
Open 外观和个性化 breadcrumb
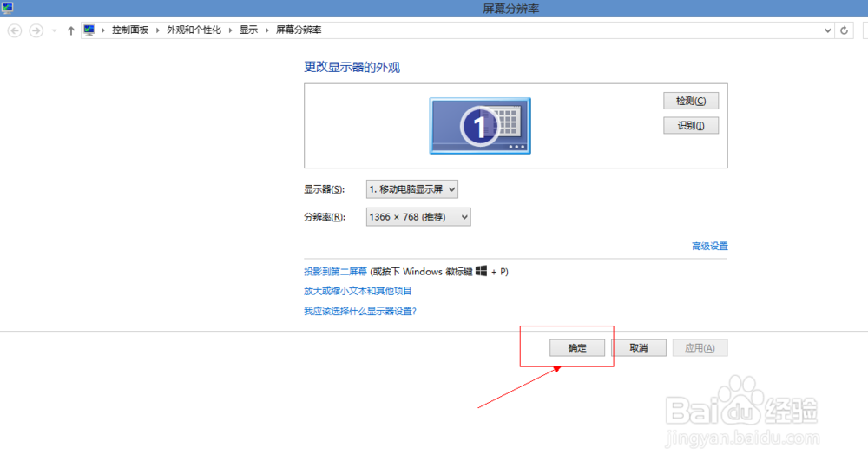coord(194,30)
